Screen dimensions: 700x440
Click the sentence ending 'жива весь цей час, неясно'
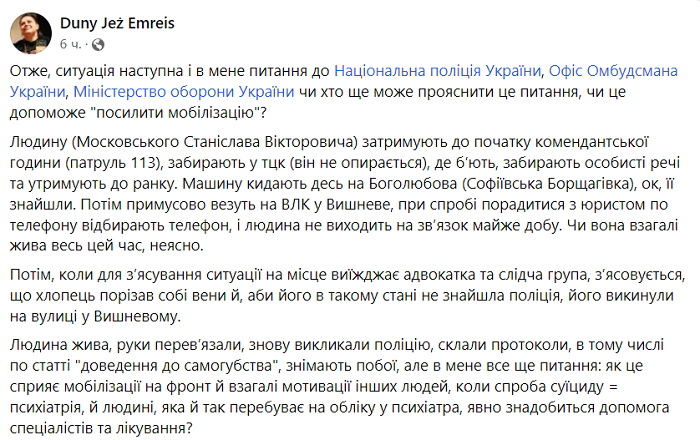pyautogui.click(x=106, y=245)
